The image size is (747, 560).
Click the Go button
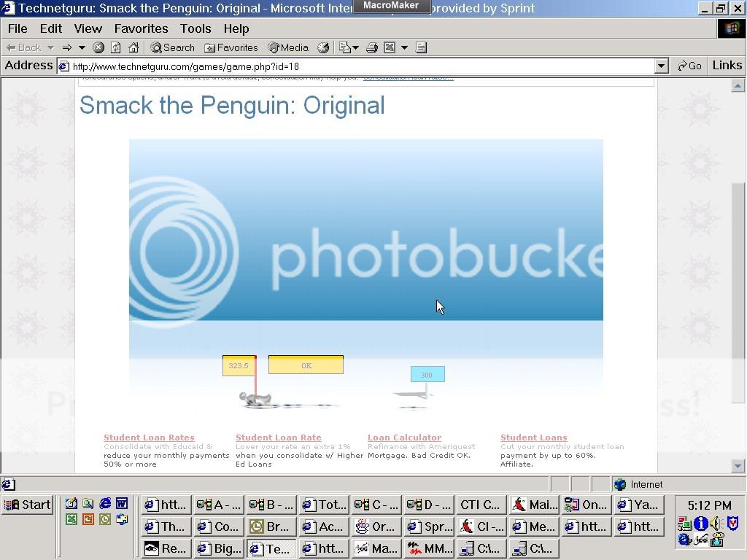[x=689, y=66]
